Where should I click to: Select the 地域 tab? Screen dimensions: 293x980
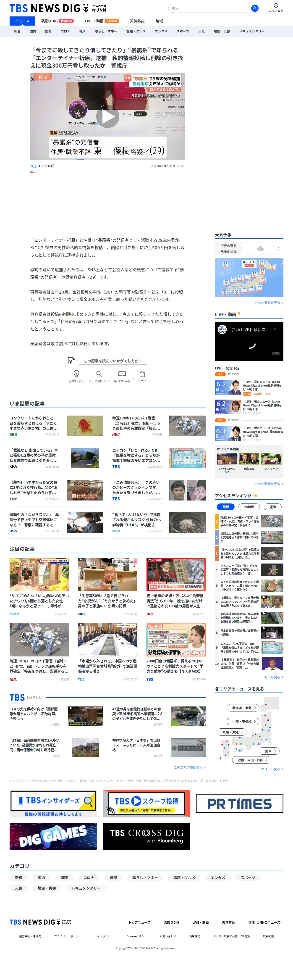coord(159,21)
